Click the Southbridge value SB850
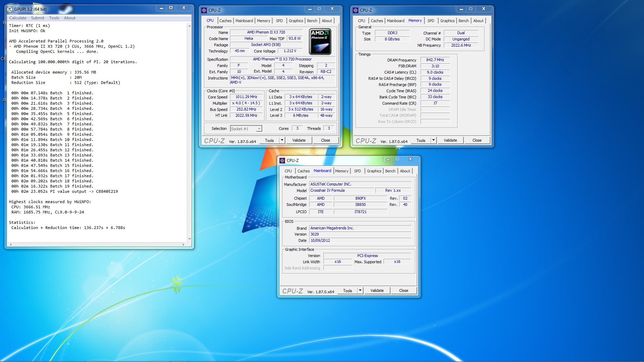This screenshot has height=362, width=644. [360, 204]
